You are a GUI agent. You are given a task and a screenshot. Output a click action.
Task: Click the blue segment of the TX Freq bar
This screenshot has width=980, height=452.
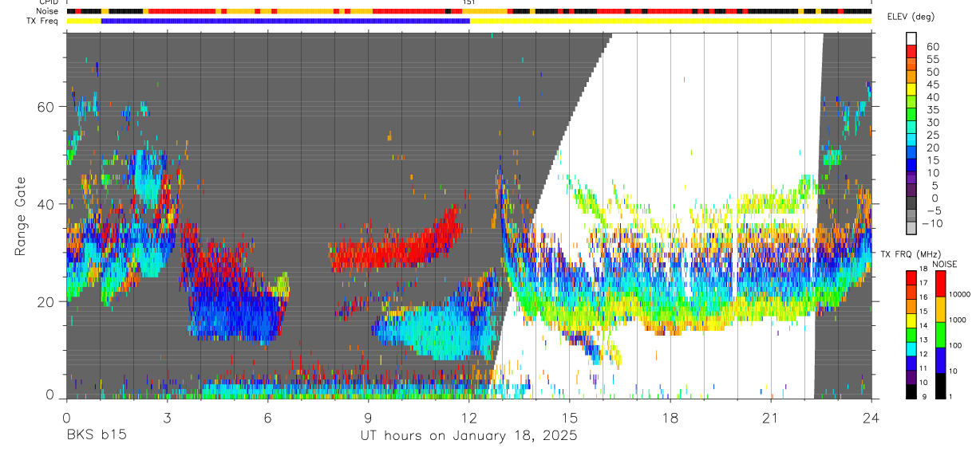(x=286, y=21)
